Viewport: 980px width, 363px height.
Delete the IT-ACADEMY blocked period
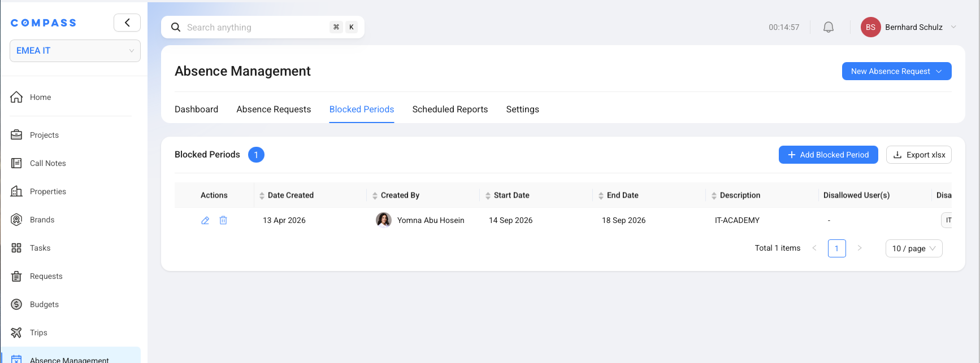223,220
